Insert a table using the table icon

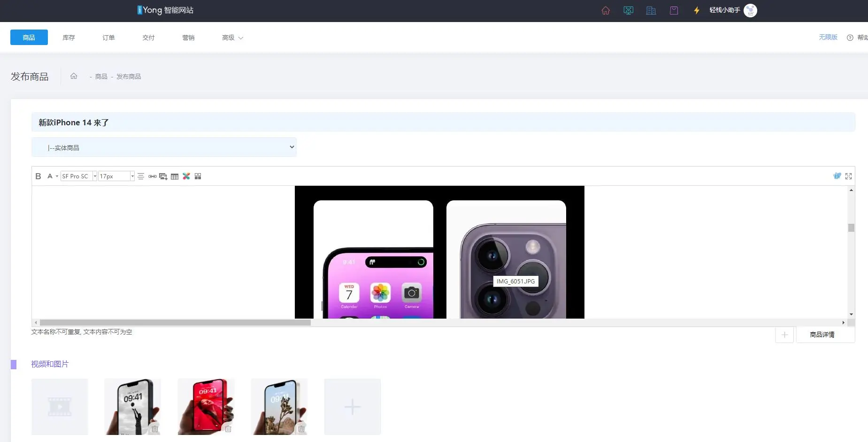coord(175,176)
